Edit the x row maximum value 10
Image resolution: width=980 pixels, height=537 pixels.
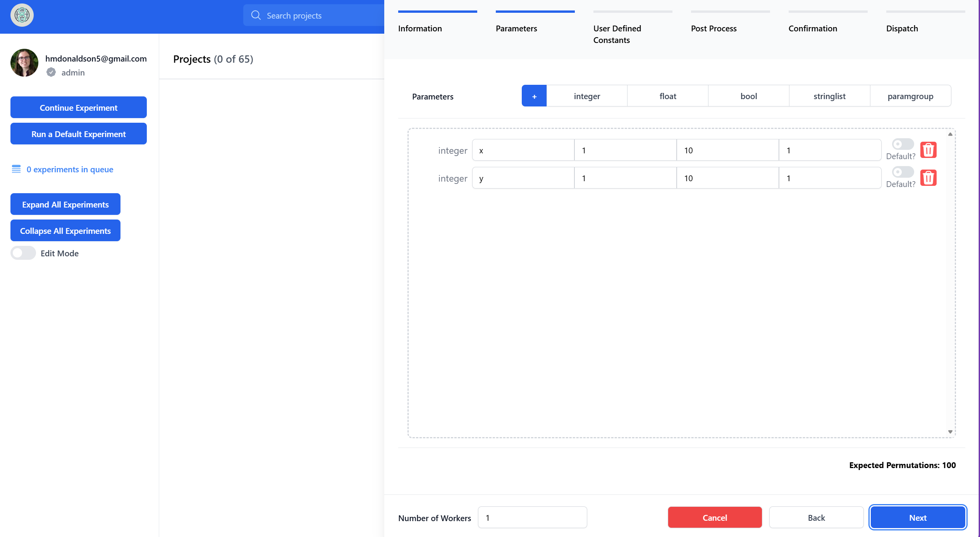(727, 150)
